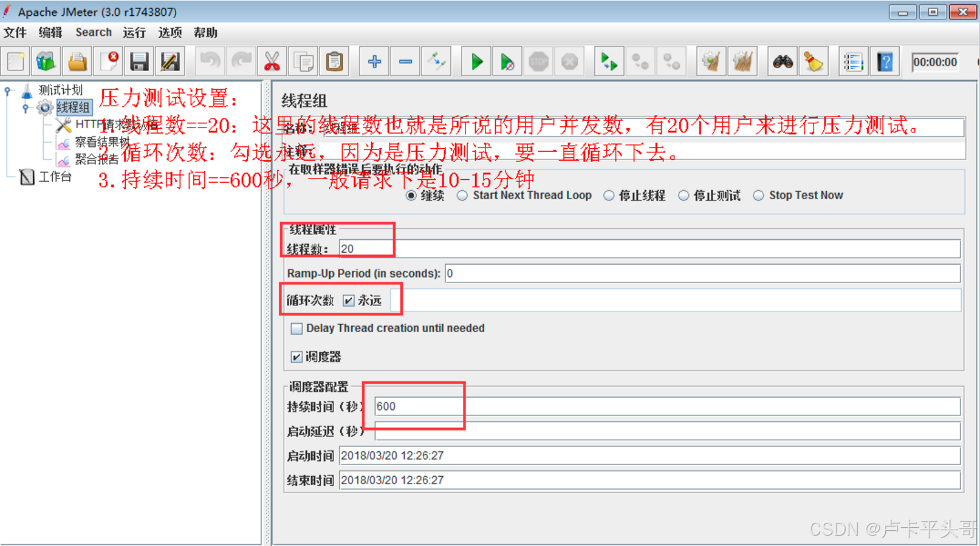Click the 结束时间 date field

[649, 480]
